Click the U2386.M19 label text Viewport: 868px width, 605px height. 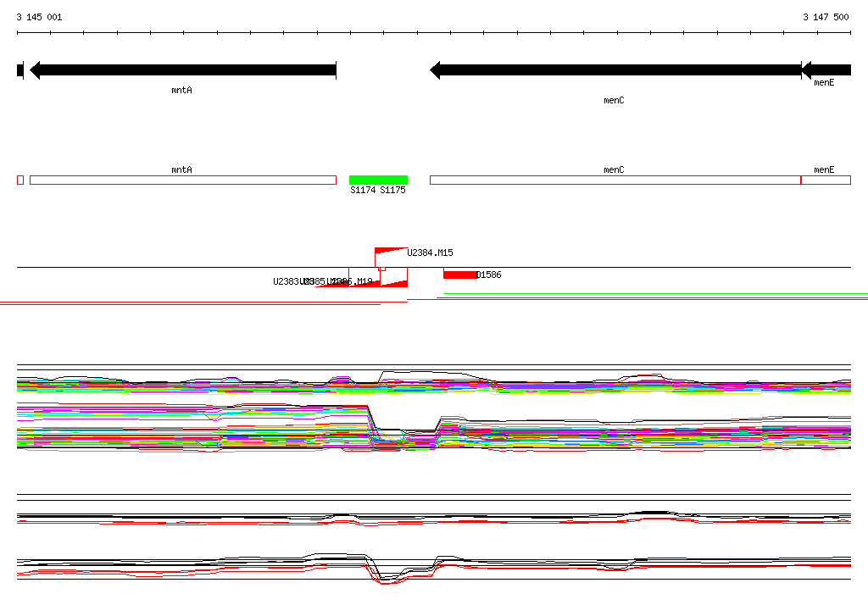pos(350,281)
